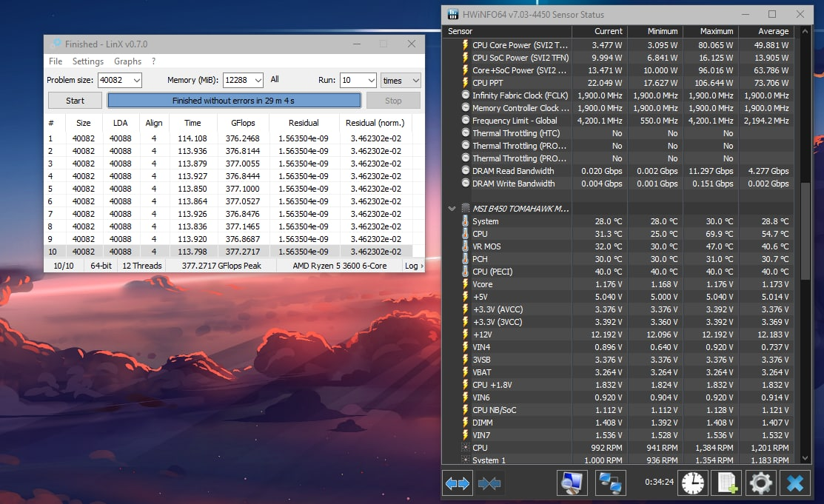
Task: Open the Settings menu in LinX
Action: pyautogui.click(x=87, y=61)
